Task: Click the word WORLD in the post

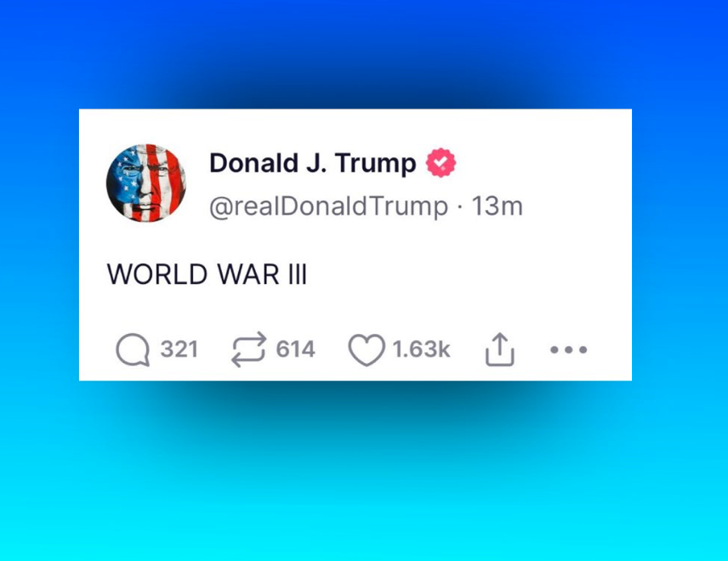Action: tap(157, 275)
